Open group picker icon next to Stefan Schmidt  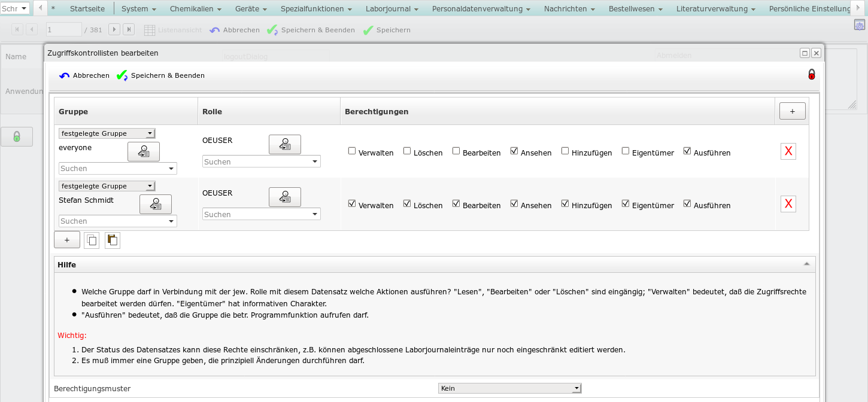(x=156, y=205)
